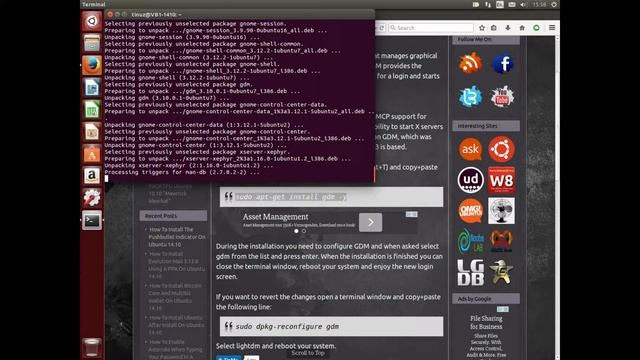Viewport: 640px width, 360px height.
Task: Click the battery indicator in the top panel
Action: (476, 4)
